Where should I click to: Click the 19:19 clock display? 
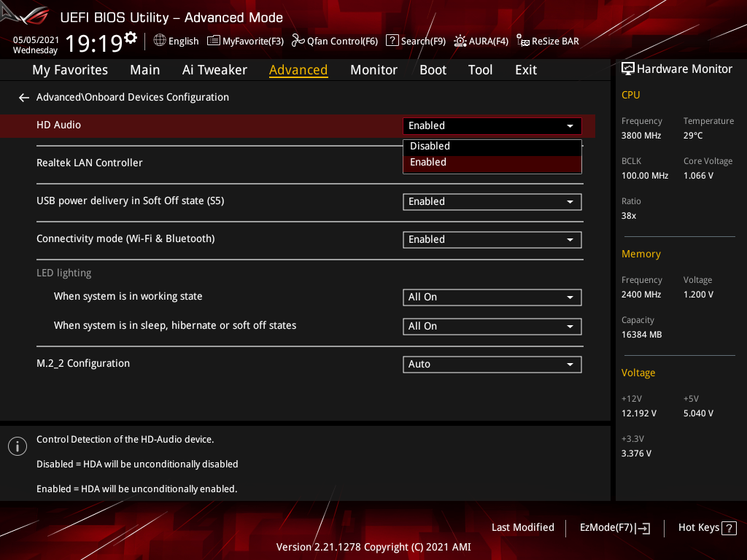(94, 43)
